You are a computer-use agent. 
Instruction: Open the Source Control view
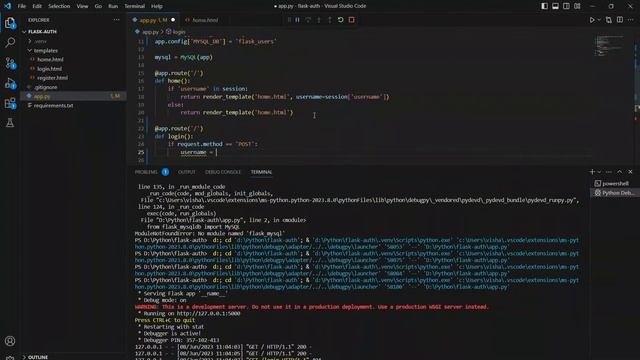(x=10, y=63)
